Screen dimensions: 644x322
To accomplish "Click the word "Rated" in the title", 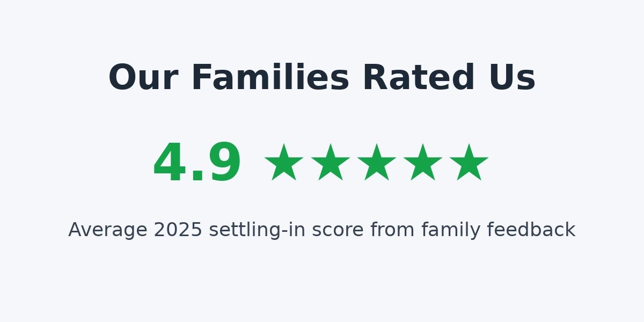I will click(419, 78).
